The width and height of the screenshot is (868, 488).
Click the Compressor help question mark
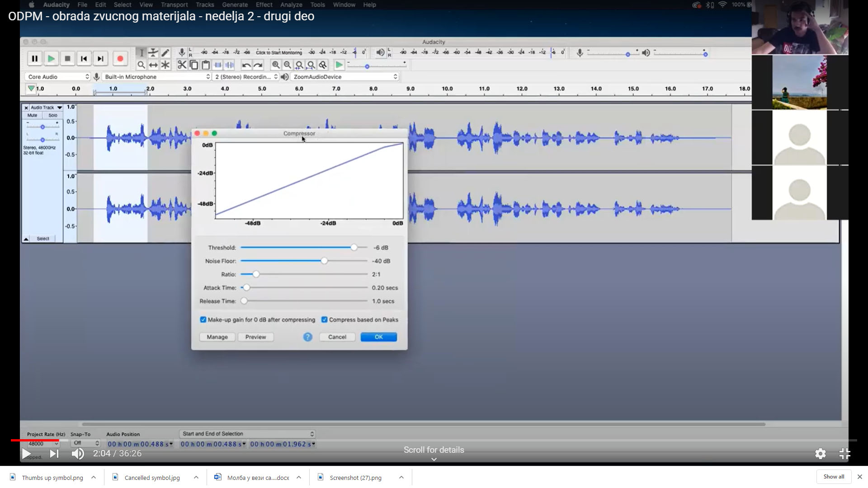[308, 337]
